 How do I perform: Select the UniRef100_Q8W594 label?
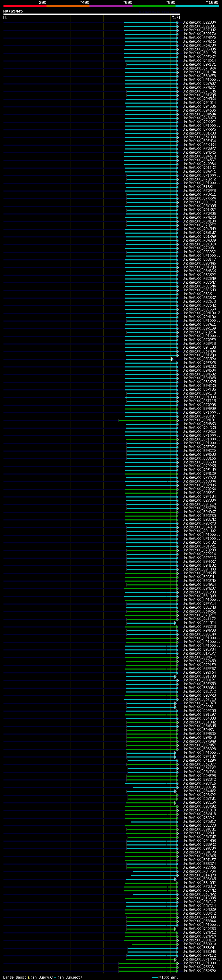tap(199, 114)
